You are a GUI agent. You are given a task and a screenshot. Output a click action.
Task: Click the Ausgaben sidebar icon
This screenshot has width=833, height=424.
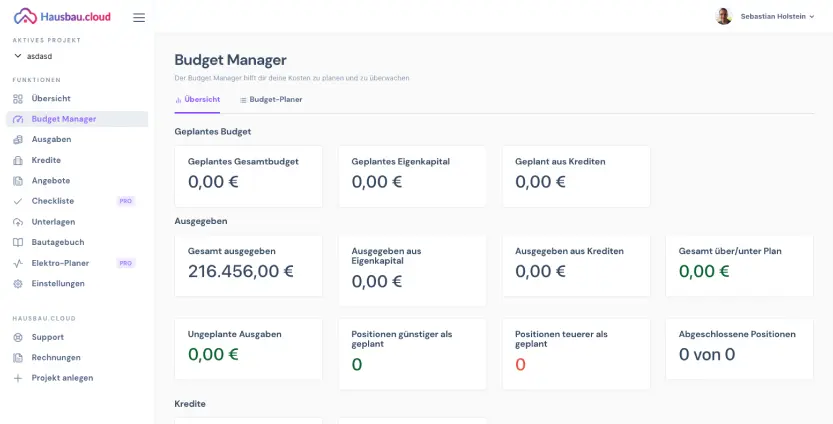(18, 140)
